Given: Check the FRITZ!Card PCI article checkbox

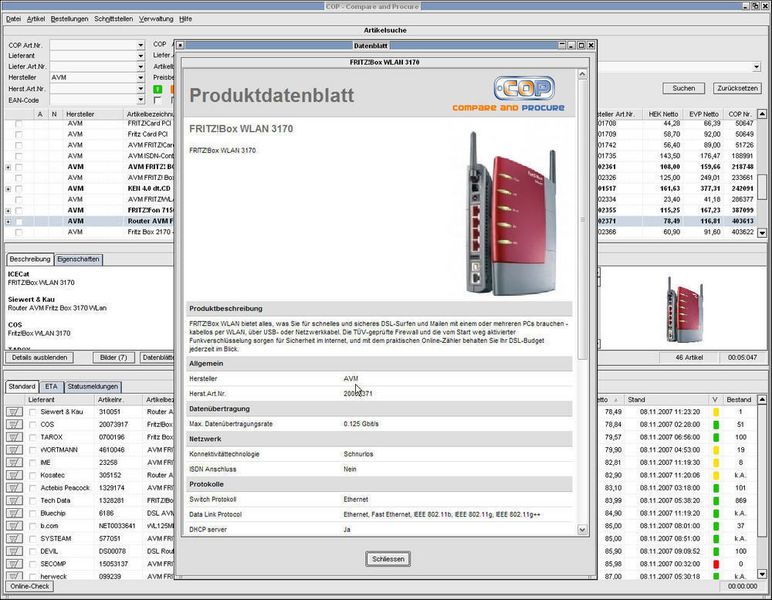Looking at the screenshot, I should tap(19, 124).
